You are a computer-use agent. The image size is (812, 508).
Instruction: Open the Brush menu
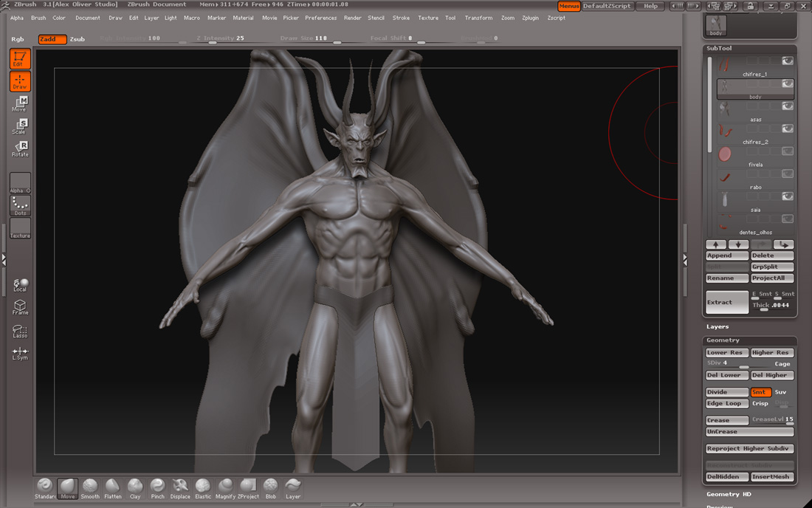click(x=38, y=18)
